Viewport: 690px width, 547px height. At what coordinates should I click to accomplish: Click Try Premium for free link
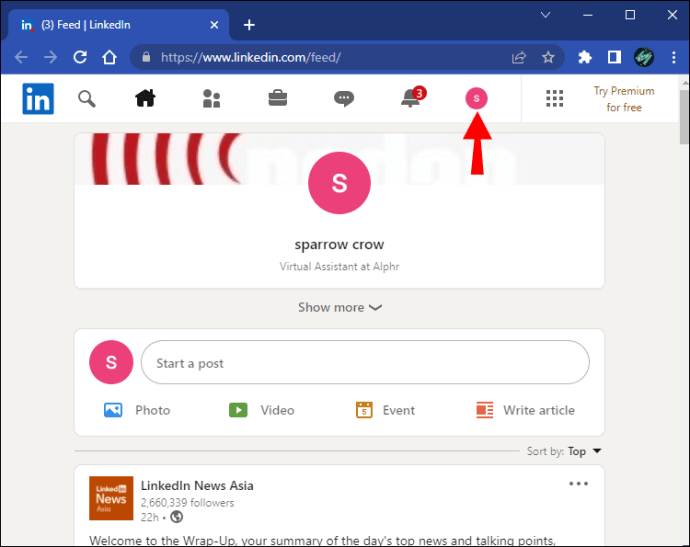(x=624, y=99)
